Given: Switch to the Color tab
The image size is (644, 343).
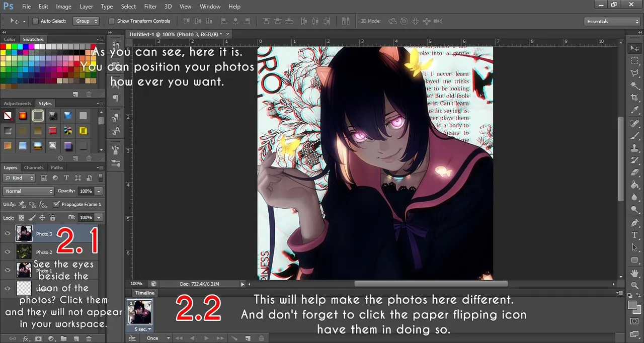Looking at the screenshot, I should [10, 39].
